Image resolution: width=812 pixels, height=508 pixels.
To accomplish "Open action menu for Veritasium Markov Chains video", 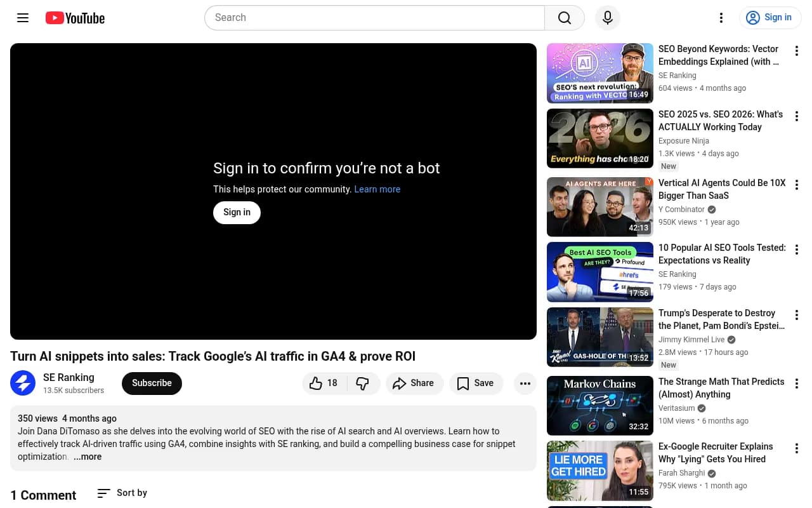I will coord(797,384).
